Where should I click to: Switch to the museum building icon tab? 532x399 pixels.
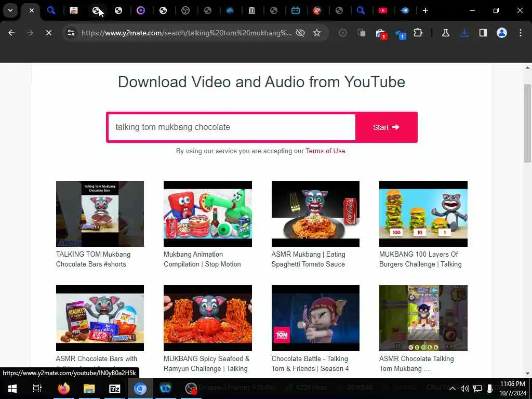(252, 10)
